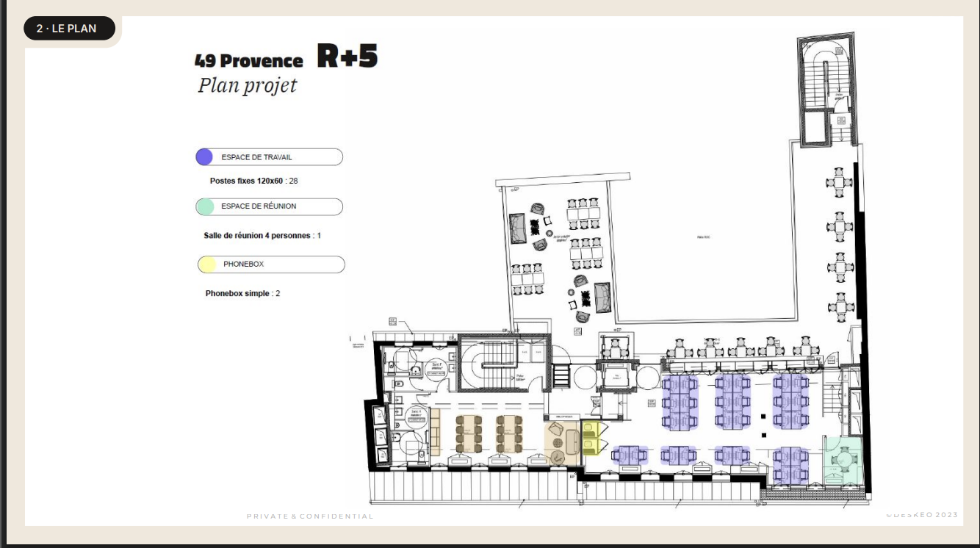
Task: Click the 'R+5' floor heading
Action: point(347,57)
